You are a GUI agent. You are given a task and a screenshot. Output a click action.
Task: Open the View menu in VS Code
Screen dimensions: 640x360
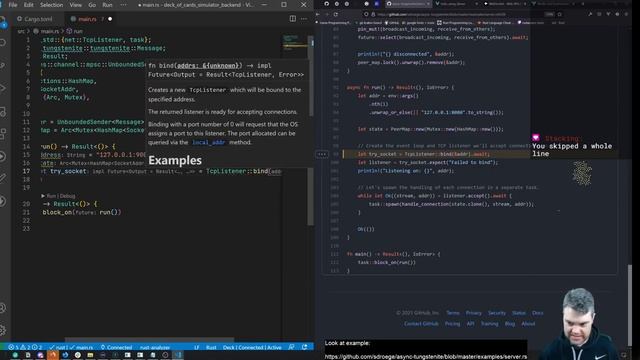coord(76,5)
